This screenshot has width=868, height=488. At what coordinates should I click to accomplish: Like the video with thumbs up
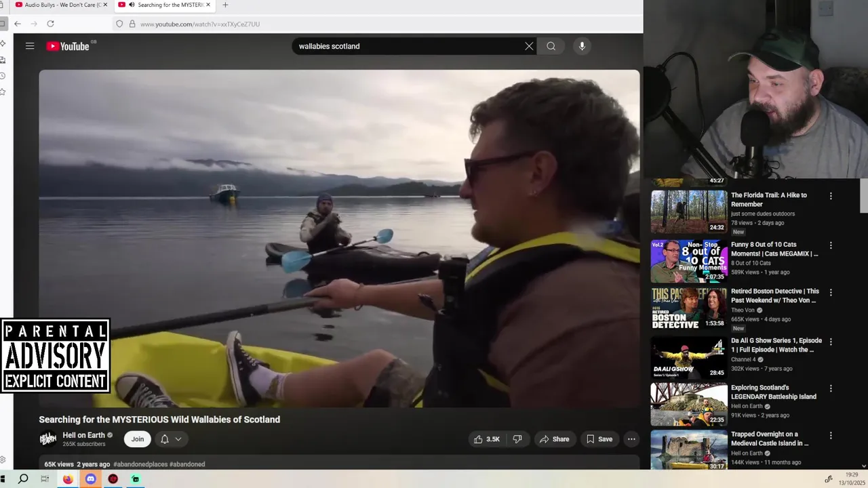(487, 439)
